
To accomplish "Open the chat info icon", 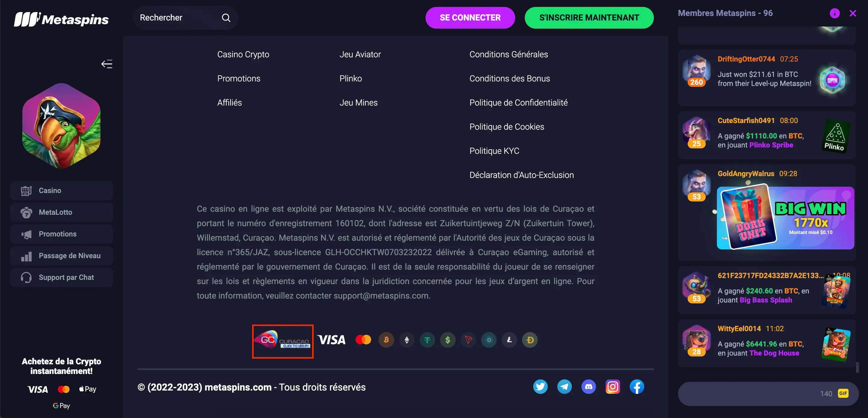I will [834, 13].
